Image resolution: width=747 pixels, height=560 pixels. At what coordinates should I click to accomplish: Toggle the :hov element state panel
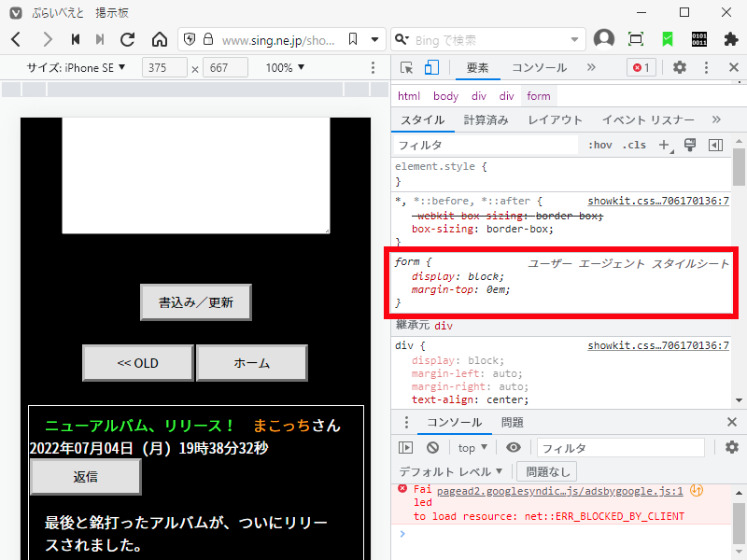click(x=599, y=146)
